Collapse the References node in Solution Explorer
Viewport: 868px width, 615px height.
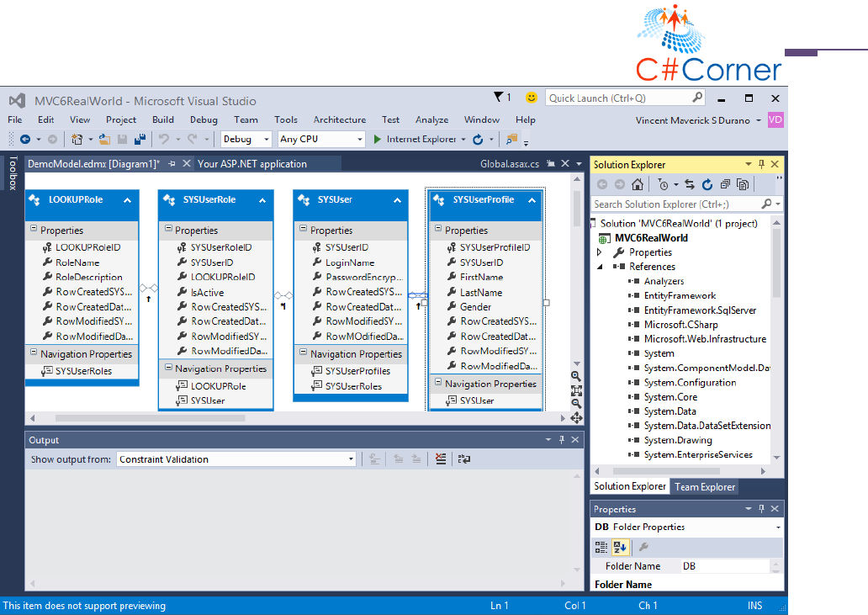600,267
